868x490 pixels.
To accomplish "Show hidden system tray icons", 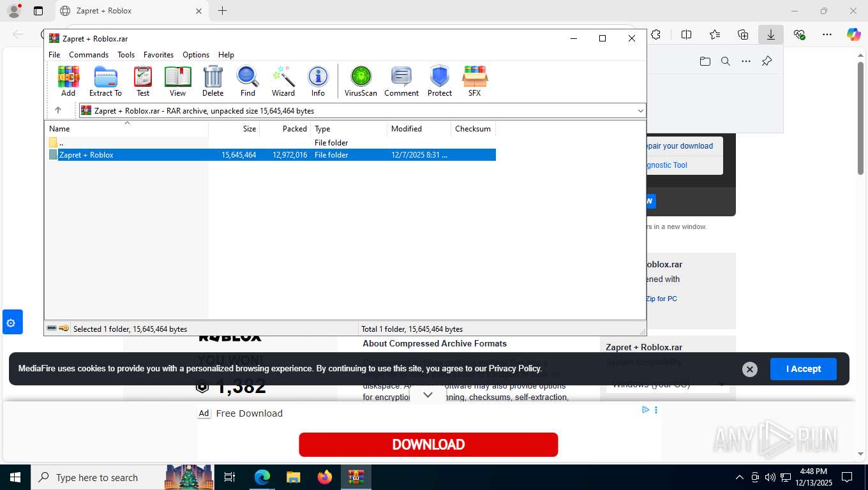I will click(740, 477).
